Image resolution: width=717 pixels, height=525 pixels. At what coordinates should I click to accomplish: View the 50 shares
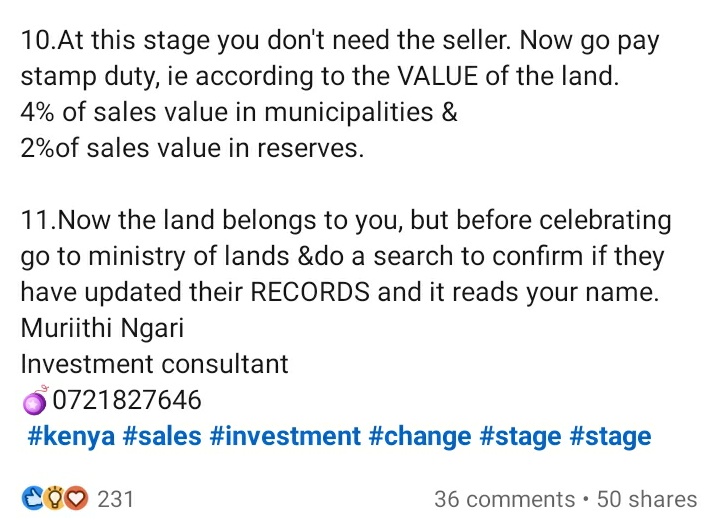point(647,499)
